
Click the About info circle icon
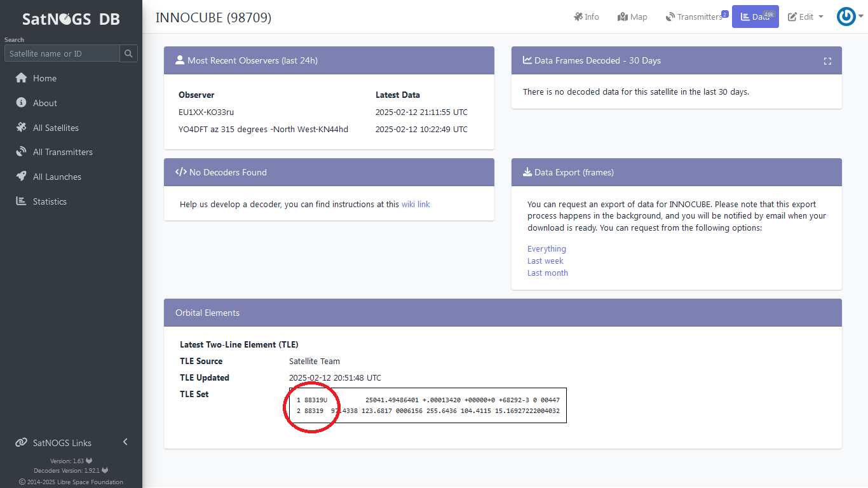[x=21, y=103]
